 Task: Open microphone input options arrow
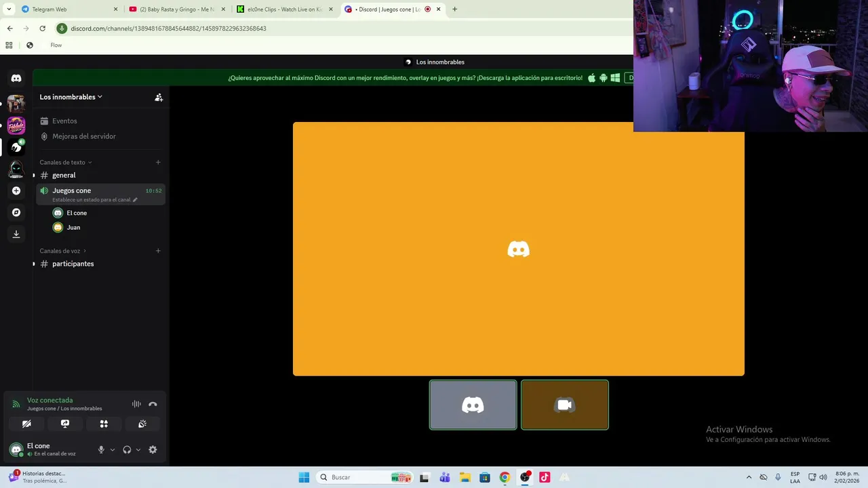coord(113,449)
